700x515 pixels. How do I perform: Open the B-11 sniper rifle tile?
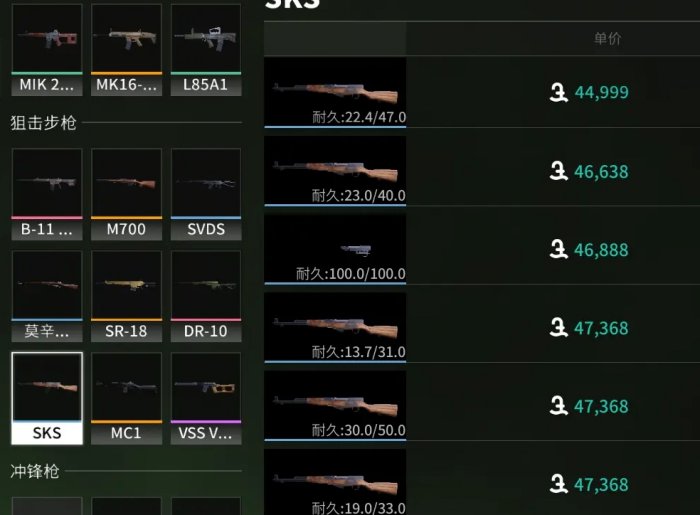(x=47, y=194)
